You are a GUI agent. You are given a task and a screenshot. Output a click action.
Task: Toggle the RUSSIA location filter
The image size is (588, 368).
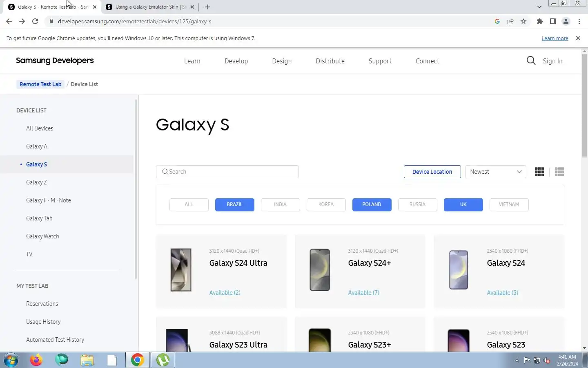tap(418, 204)
